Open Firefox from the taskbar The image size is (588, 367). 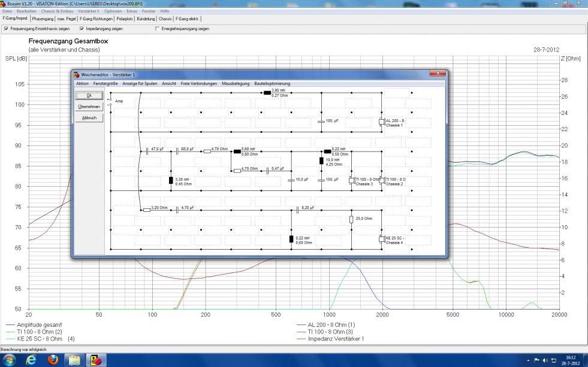click(52, 359)
